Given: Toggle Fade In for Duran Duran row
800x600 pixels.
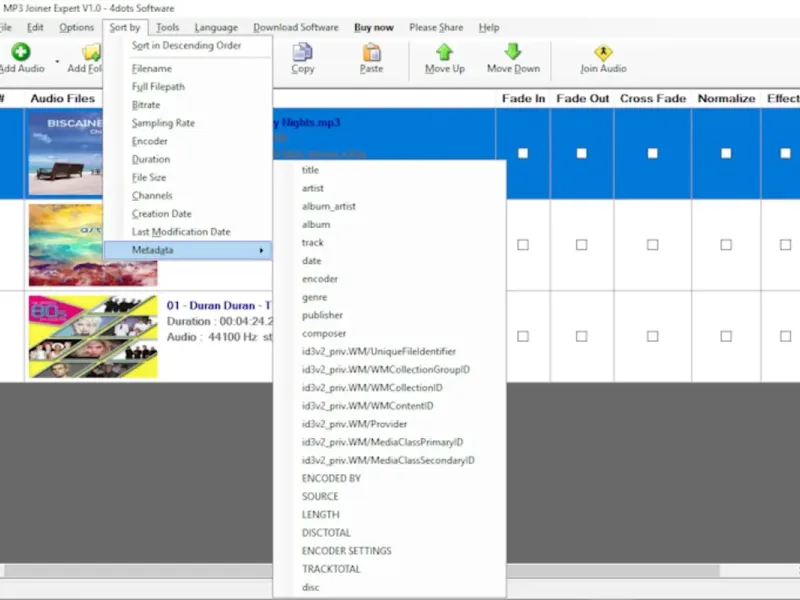Looking at the screenshot, I should (523, 336).
